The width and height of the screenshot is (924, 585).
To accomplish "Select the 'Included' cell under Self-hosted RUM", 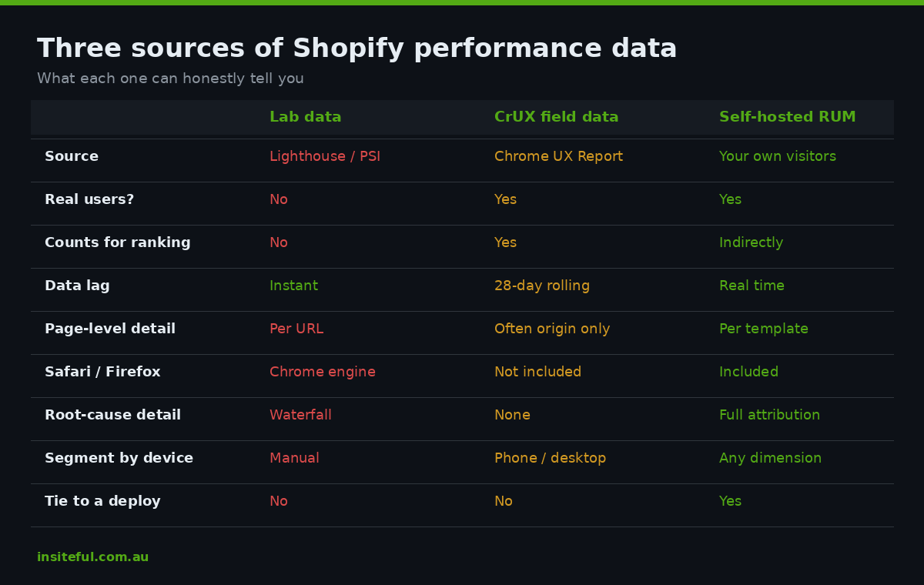I will click(748, 373).
